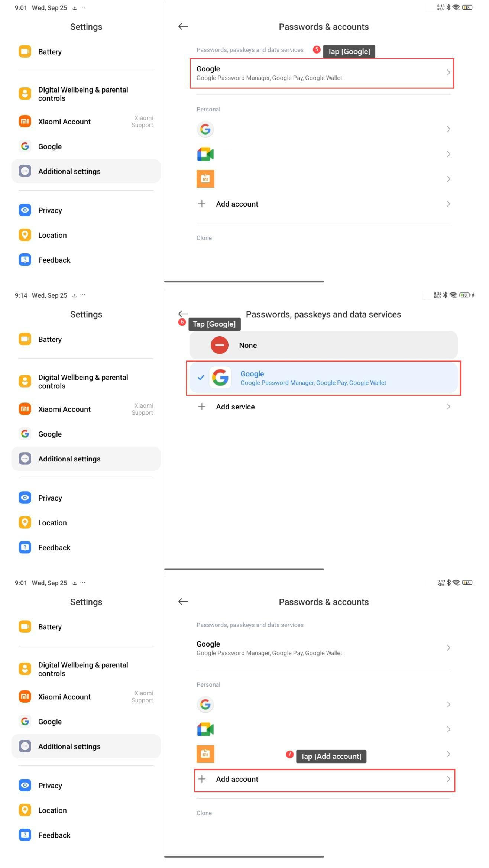Viewport: 489px width, 868px height.
Task: Click the plus icon beside Add service
Action: click(202, 407)
